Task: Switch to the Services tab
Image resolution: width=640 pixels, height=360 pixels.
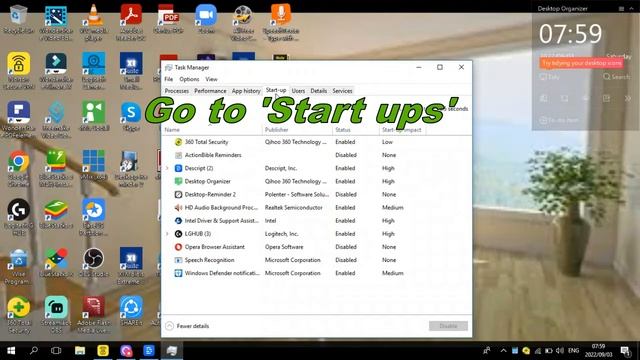Action: tap(342, 91)
